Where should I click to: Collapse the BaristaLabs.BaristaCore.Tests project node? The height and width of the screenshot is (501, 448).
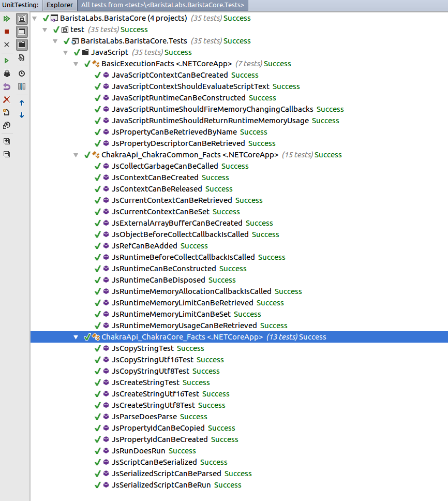tap(55, 41)
